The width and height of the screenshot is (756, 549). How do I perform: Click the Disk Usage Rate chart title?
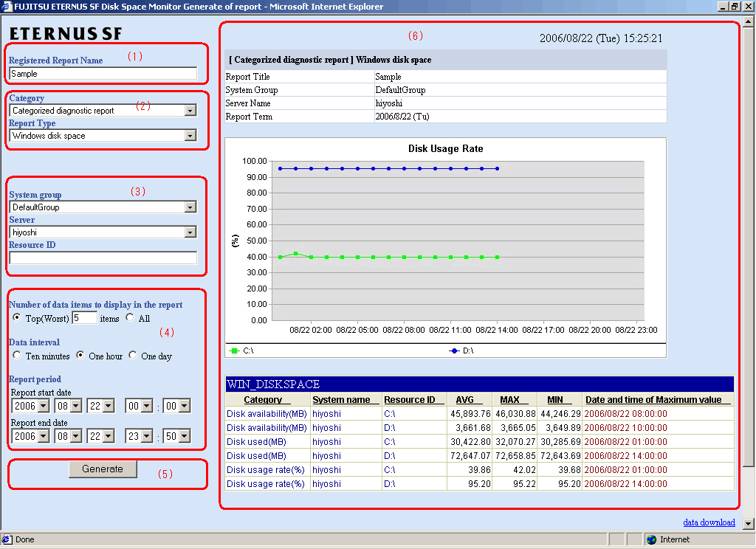(x=445, y=148)
